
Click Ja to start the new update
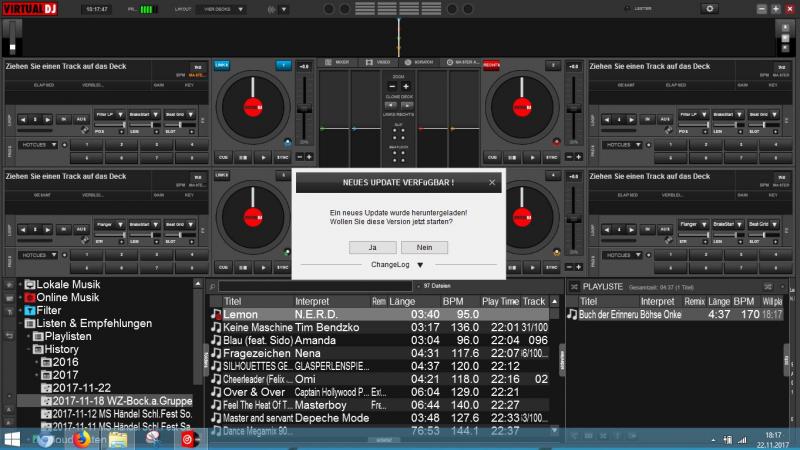point(372,247)
